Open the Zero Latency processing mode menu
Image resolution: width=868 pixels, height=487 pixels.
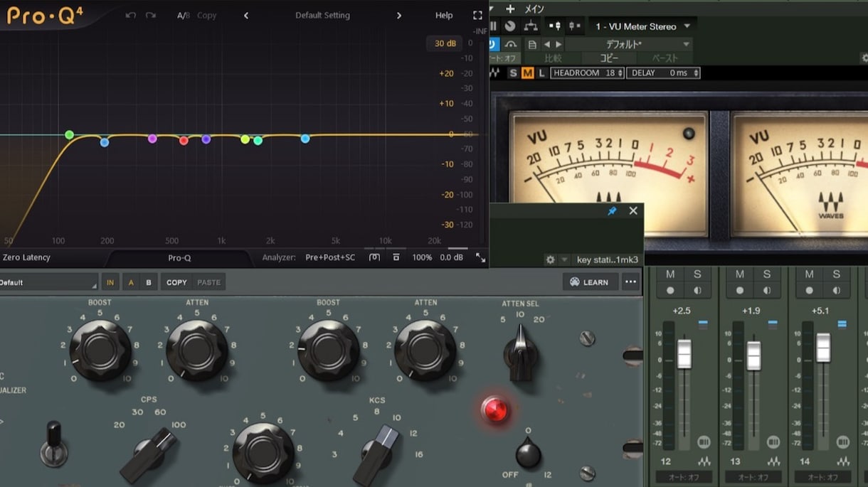[27, 257]
